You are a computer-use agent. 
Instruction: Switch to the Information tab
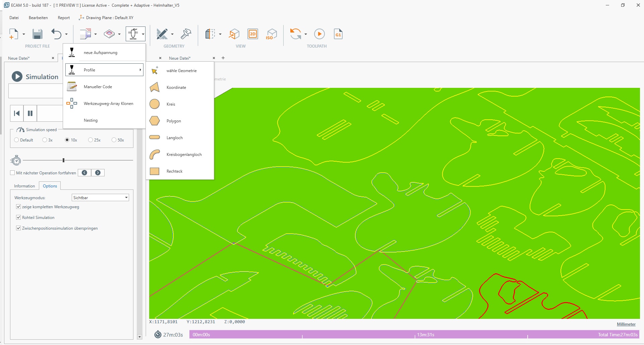(24, 186)
